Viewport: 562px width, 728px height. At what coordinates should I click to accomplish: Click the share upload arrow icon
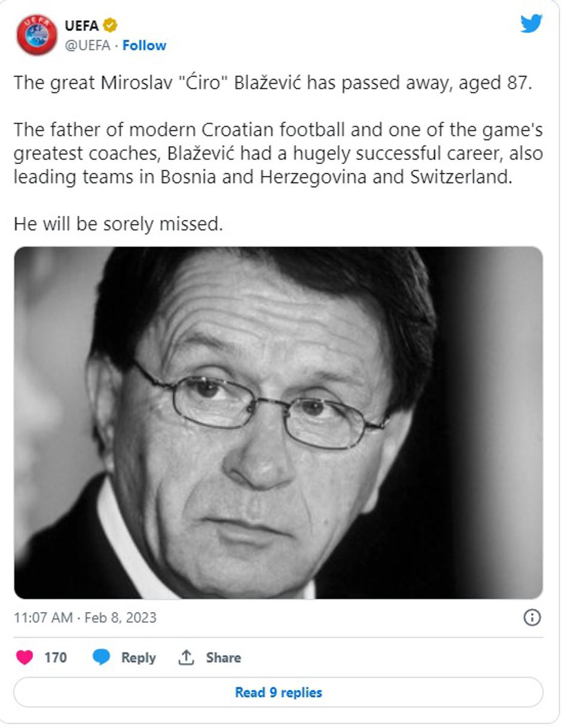point(187,657)
